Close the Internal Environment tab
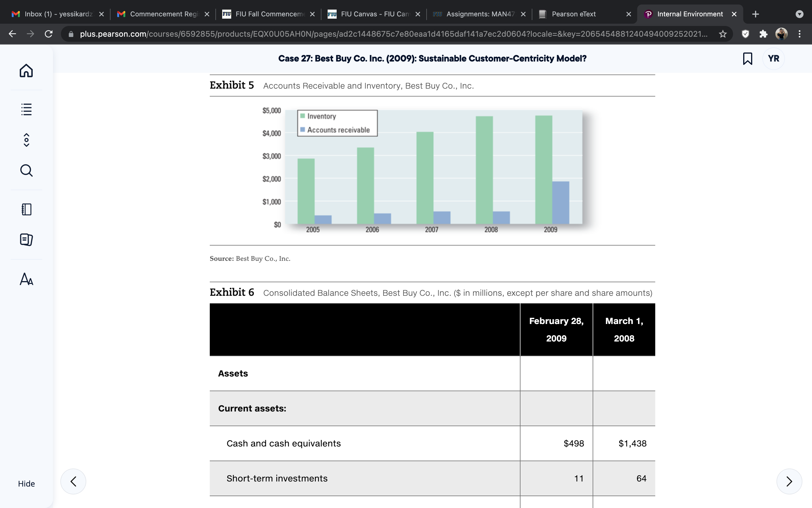Screen dimensions: 812x508 pyautogui.click(x=734, y=14)
